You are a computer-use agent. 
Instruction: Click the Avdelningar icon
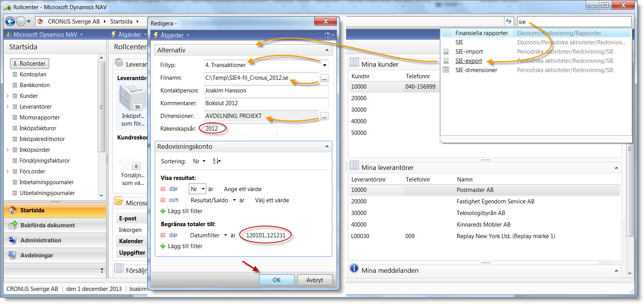click(x=13, y=255)
